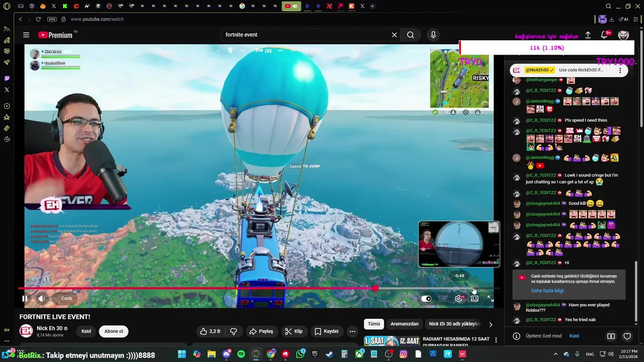644x362 pixels.
Task: Open Spotify from taskbar
Action: click(x=241, y=354)
